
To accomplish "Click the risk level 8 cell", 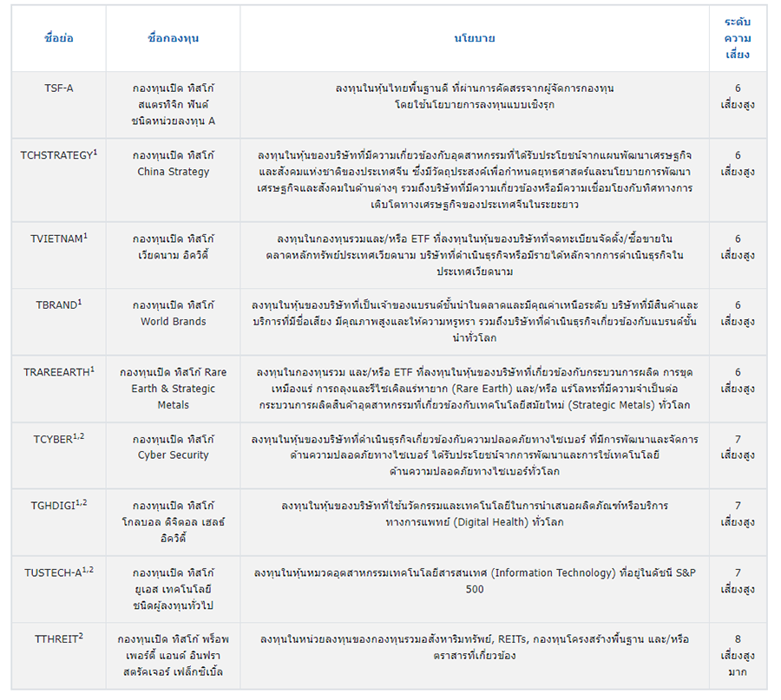I will (738, 655).
